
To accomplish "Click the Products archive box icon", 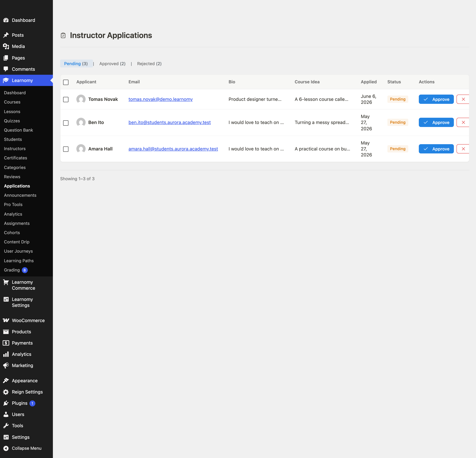I will [6, 332].
